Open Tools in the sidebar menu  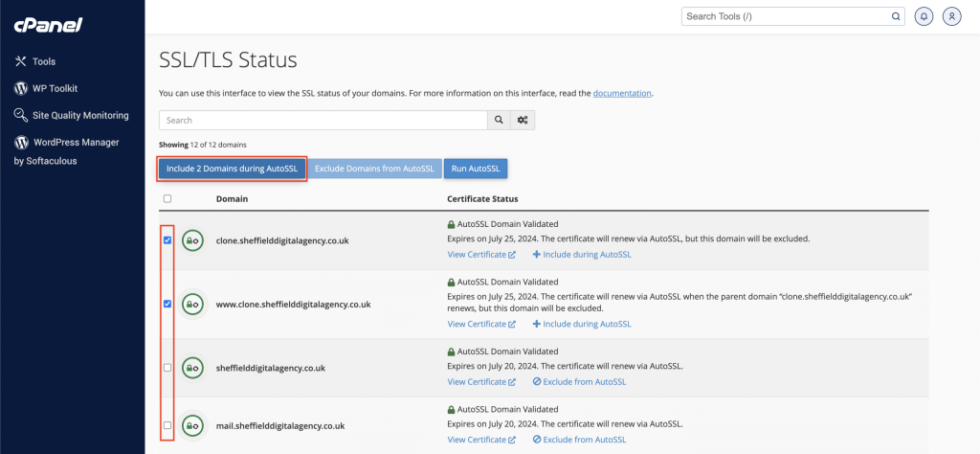(x=44, y=62)
